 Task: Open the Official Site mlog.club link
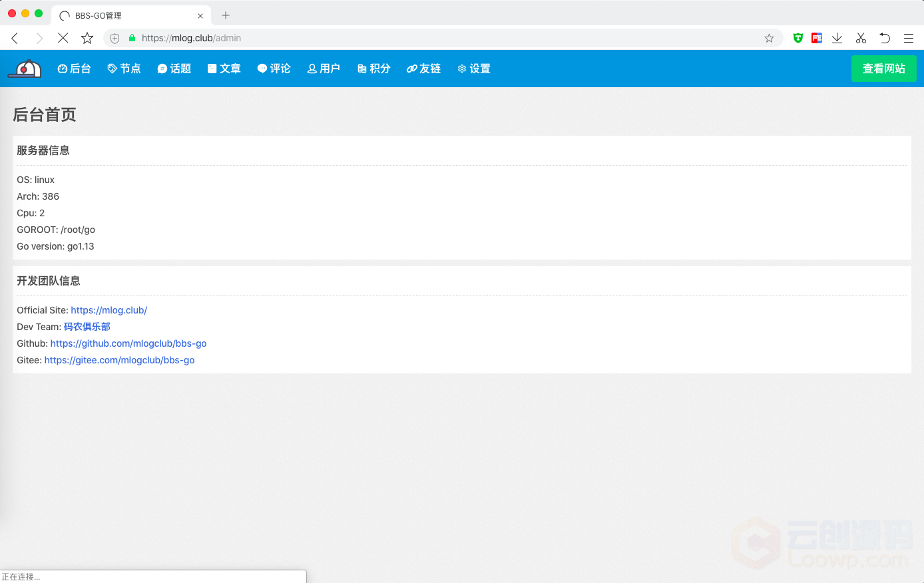(x=109, y=310)
